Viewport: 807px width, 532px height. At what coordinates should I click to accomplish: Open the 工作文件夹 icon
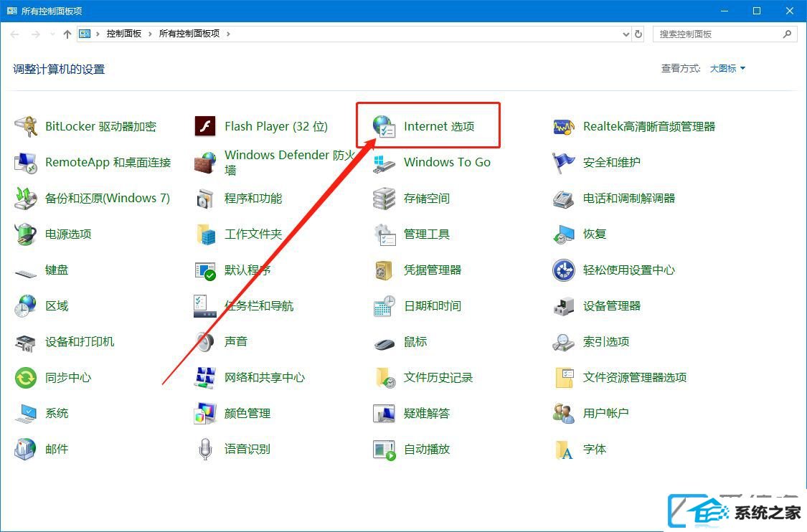pyautogui.click(x=205, y=234)
